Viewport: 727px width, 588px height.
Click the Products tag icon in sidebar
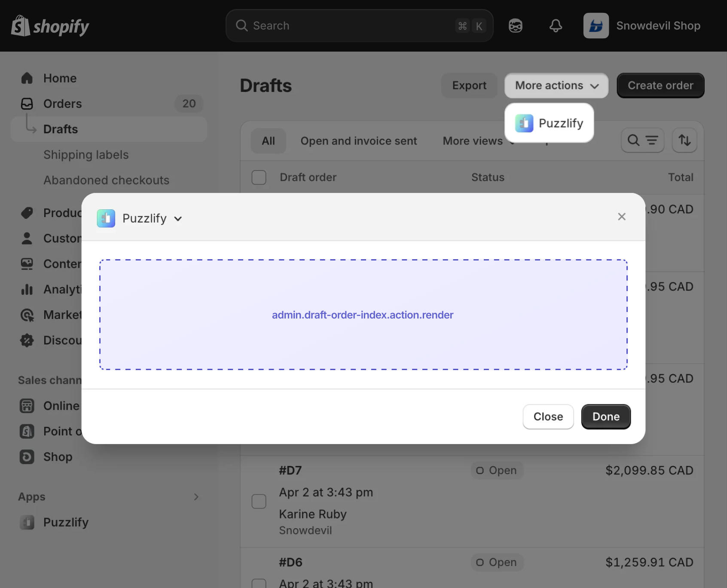[27, 213]
